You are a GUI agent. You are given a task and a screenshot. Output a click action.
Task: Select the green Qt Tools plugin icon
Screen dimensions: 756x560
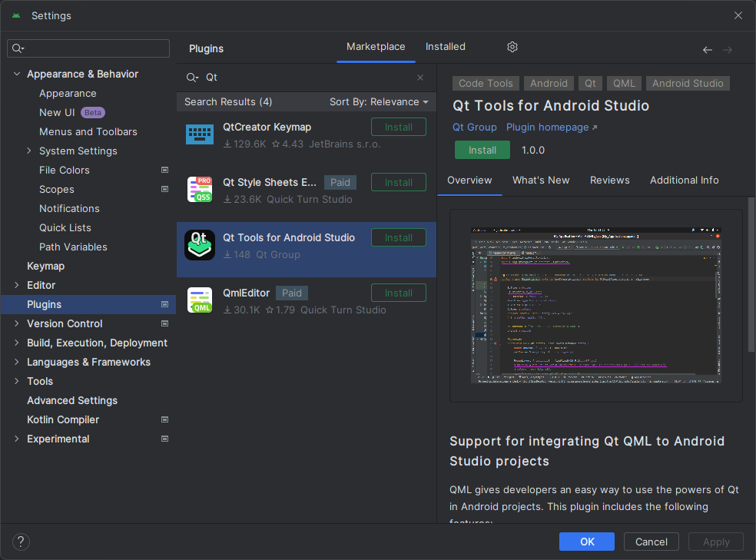click(199, 244)
